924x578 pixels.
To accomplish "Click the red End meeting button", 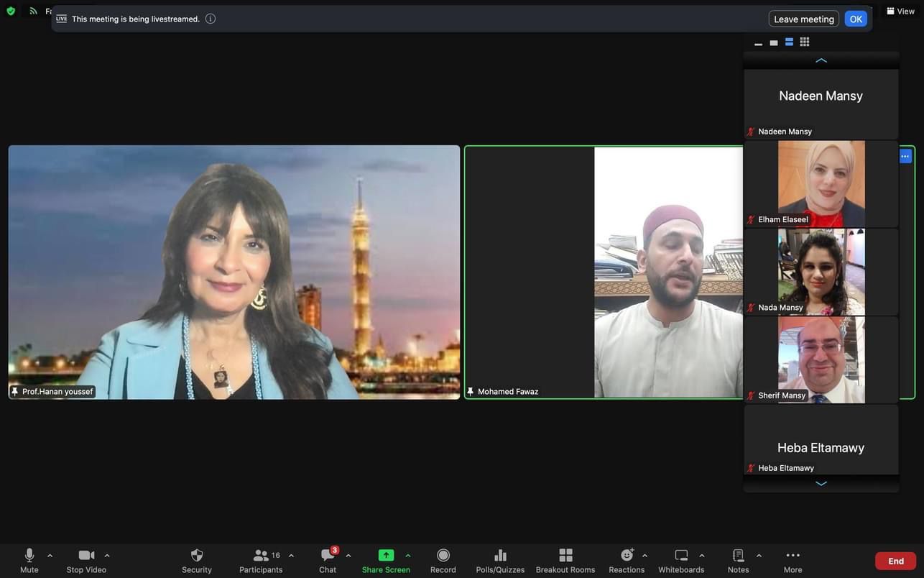I will pos(895,561).
